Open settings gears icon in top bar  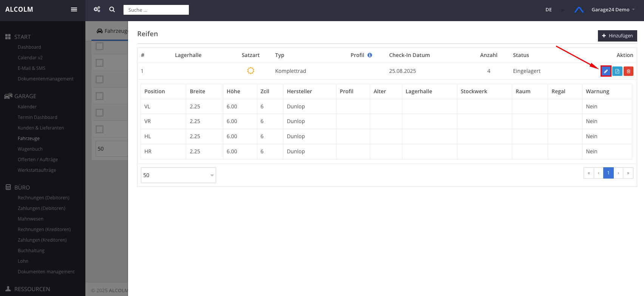[x=97, y=9]
